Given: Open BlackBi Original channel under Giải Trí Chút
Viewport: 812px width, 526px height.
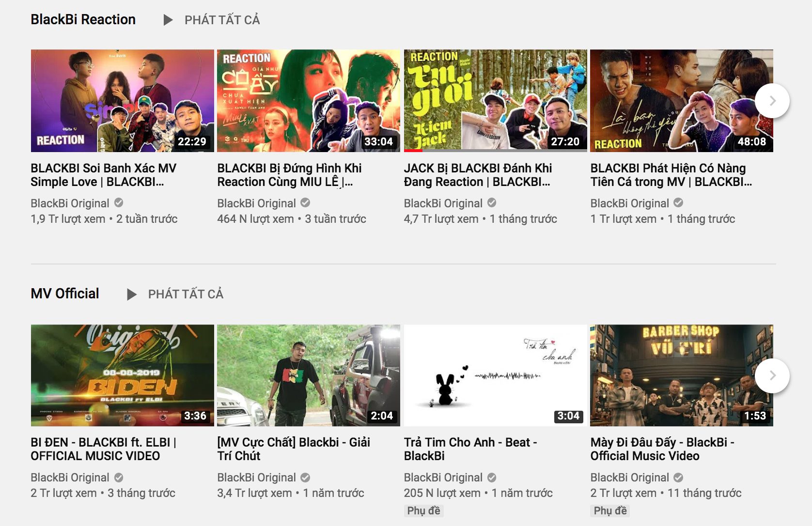Looking at the screenshot, I should click(256, 478).
